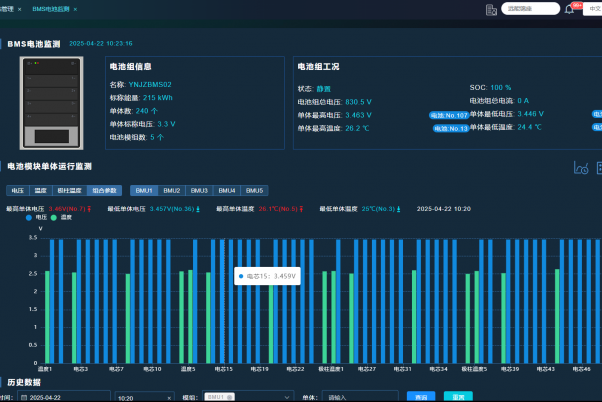602x402 pixels.
Task: Switch to the BMU3 tab
Action: click(x=200, y=190)
